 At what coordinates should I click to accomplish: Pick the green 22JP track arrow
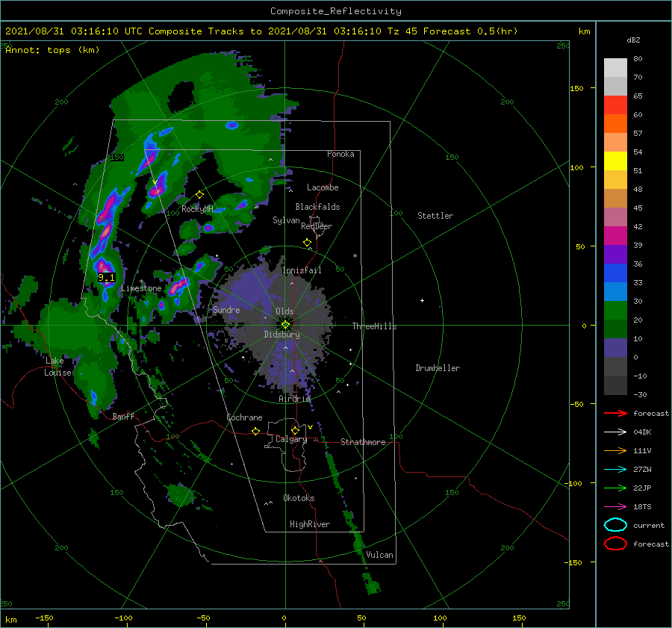[x=615, y=488]
